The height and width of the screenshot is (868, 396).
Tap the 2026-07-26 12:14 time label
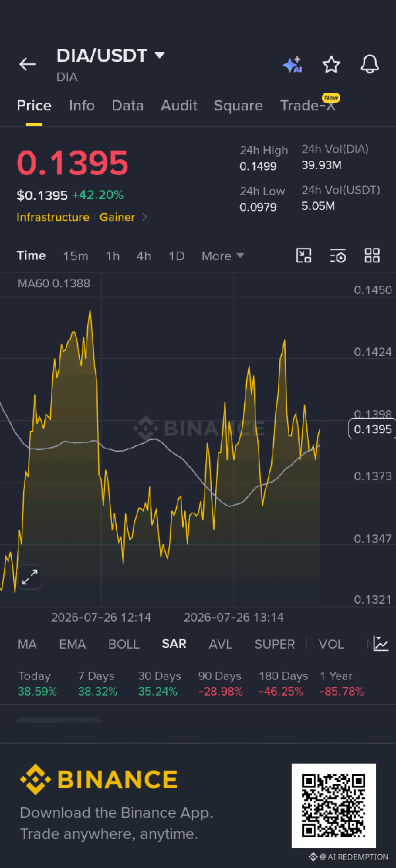(x=101, y=618)
